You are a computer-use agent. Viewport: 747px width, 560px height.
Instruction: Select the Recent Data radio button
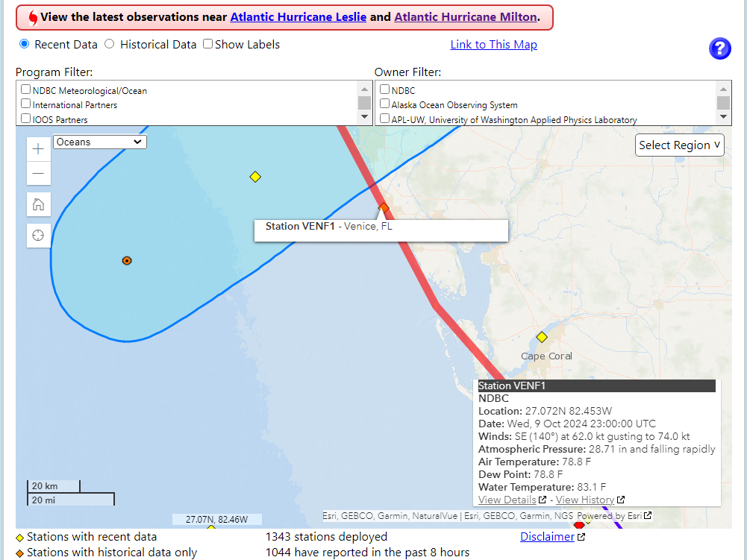pos(24,44)
